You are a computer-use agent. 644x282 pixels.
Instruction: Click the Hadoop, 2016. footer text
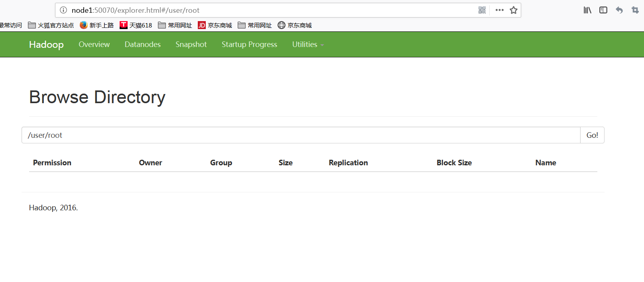click(x=53, y=208)
